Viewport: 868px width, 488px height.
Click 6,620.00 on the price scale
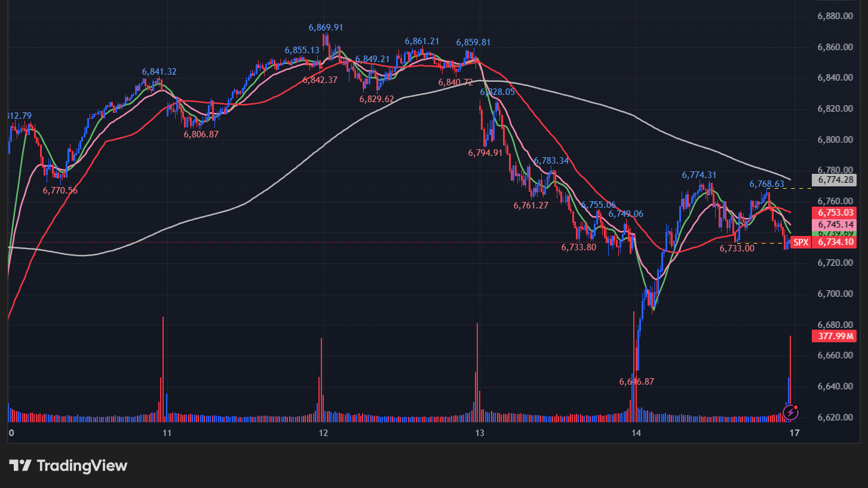pyautogui.click(x=835, y=417)
